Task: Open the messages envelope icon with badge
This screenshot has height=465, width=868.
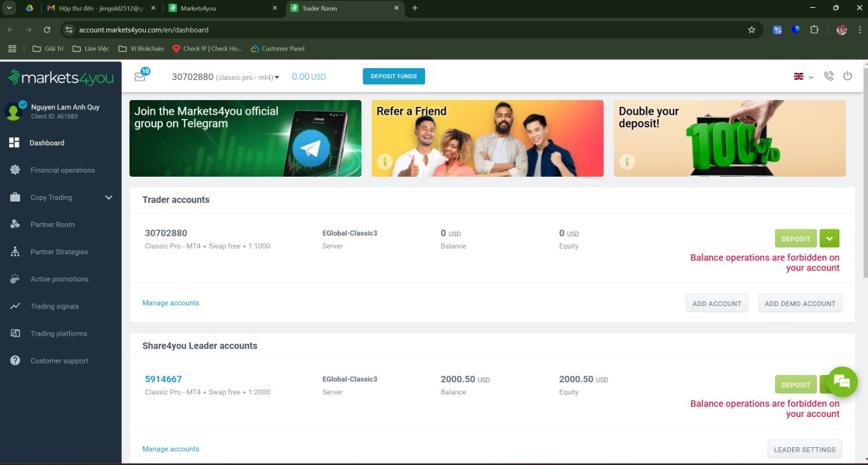Action: pyautogui.click(x=140, y=76)
